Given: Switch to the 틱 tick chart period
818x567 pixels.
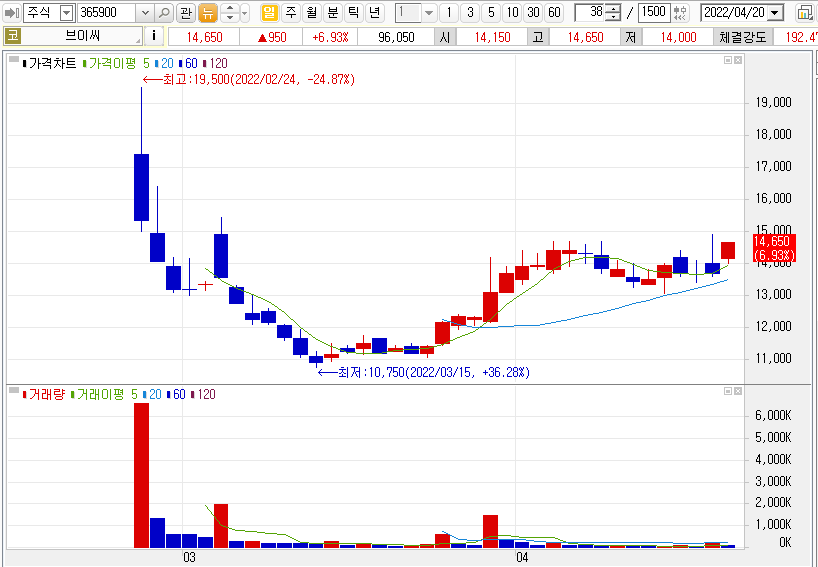Looking at the screenshot, I should point(353,13).
